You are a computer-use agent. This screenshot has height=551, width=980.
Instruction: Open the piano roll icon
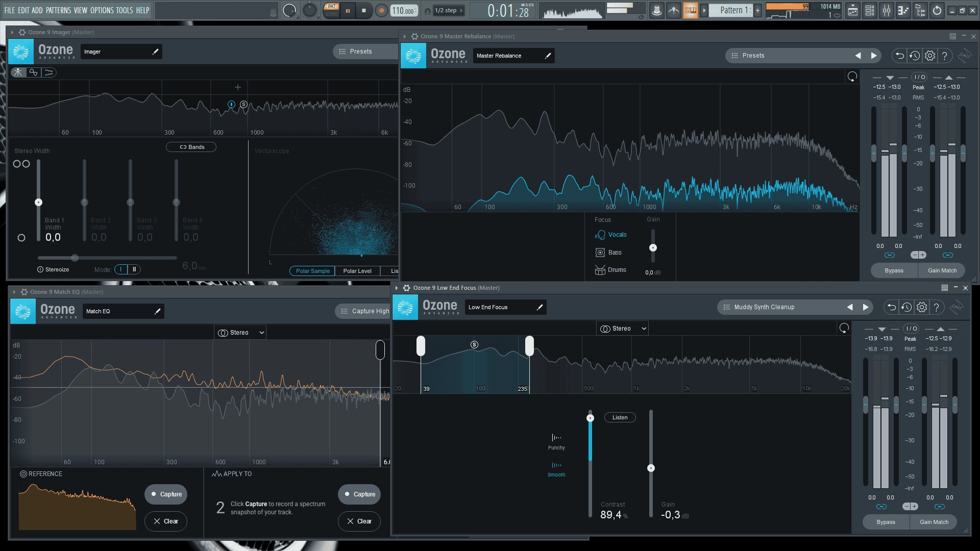pos(903,10)
